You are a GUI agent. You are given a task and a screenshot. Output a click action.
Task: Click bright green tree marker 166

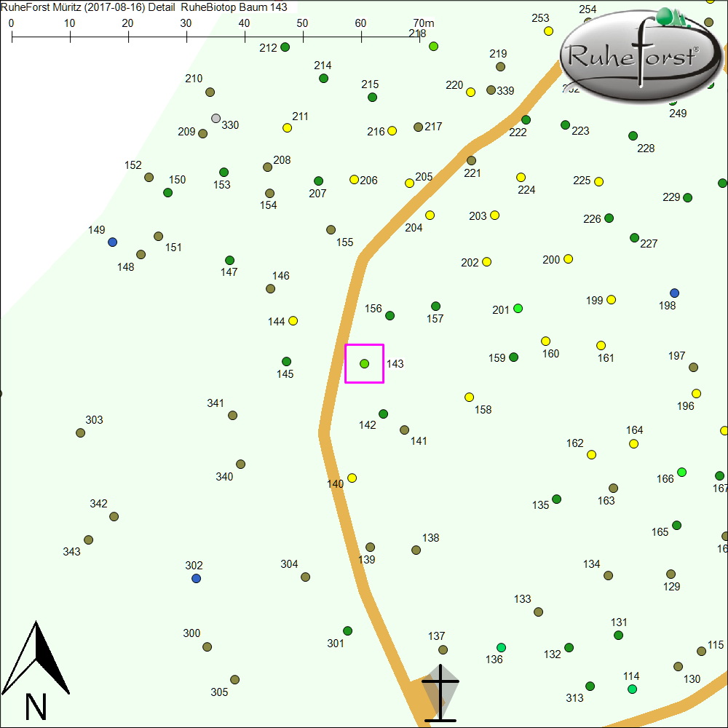pyautogui.click(x=681, y=472)
